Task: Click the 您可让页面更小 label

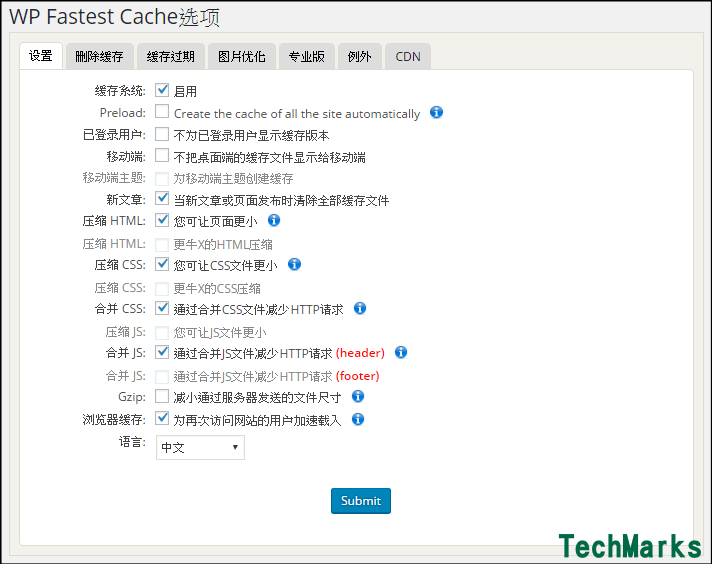Action: click(x=215, y=221)
